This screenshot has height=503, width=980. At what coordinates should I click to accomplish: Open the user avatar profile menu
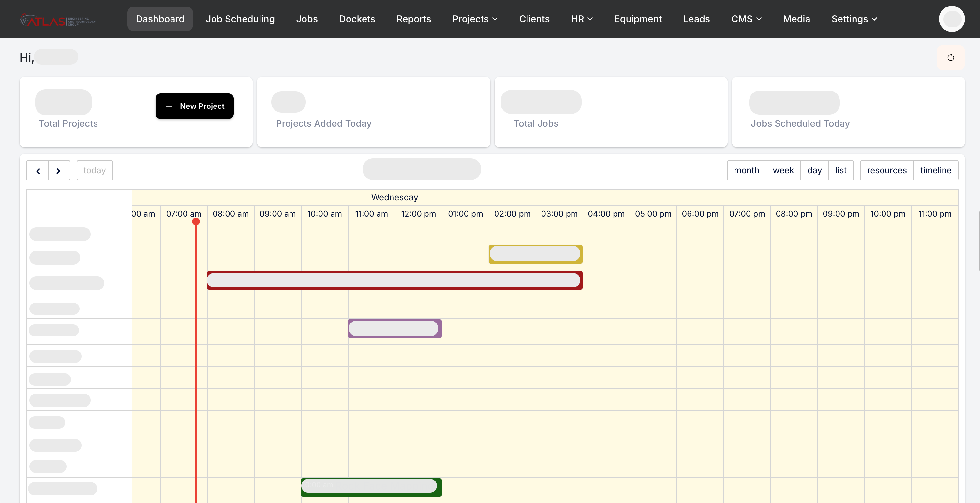click(x=951, y=19)
